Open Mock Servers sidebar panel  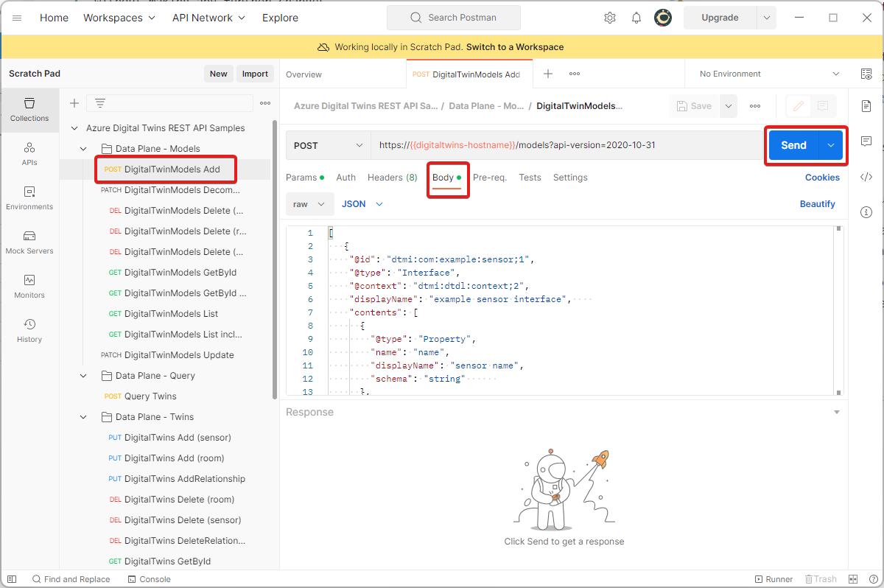click(x=29, y=242)
